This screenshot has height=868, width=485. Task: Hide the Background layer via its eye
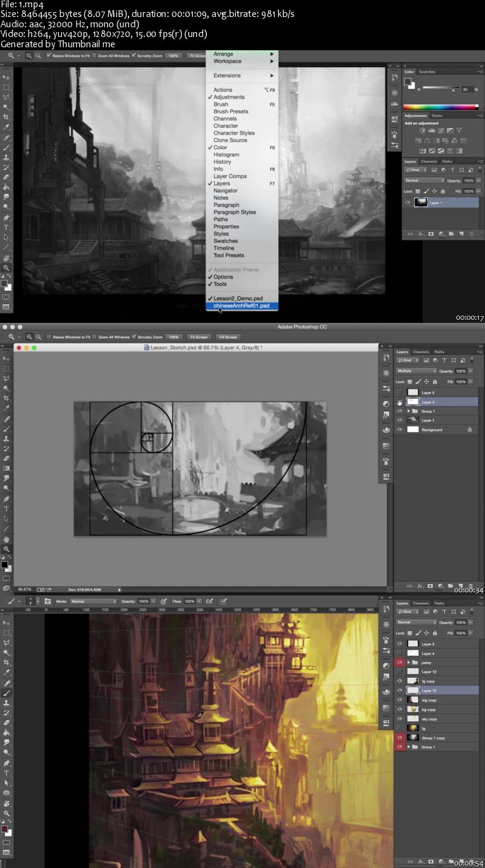[400, 429]
